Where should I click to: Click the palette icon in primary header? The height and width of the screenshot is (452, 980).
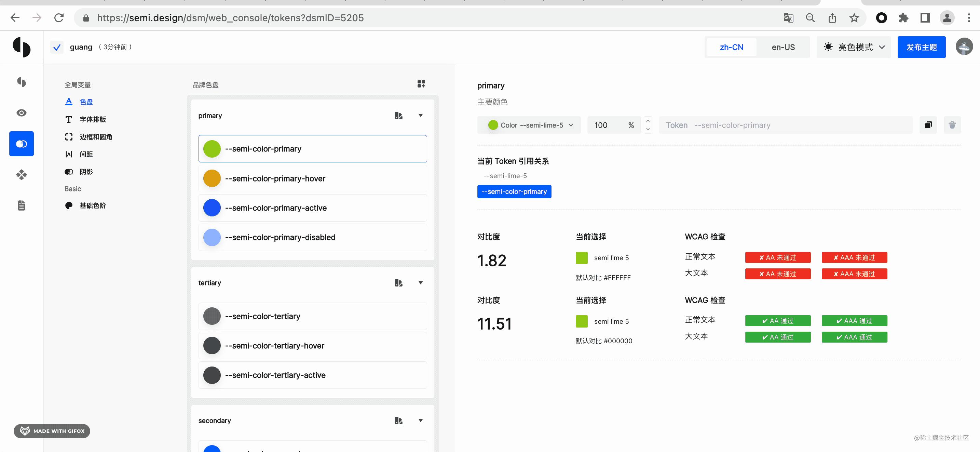click(398, 115)
